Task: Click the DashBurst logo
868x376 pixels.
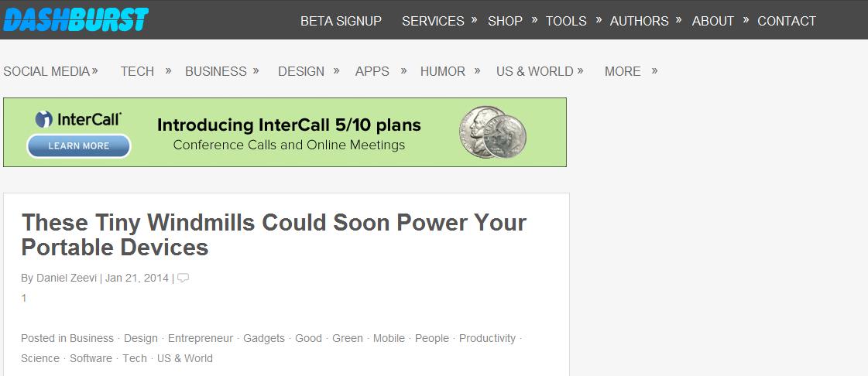Action: point(75,19)
